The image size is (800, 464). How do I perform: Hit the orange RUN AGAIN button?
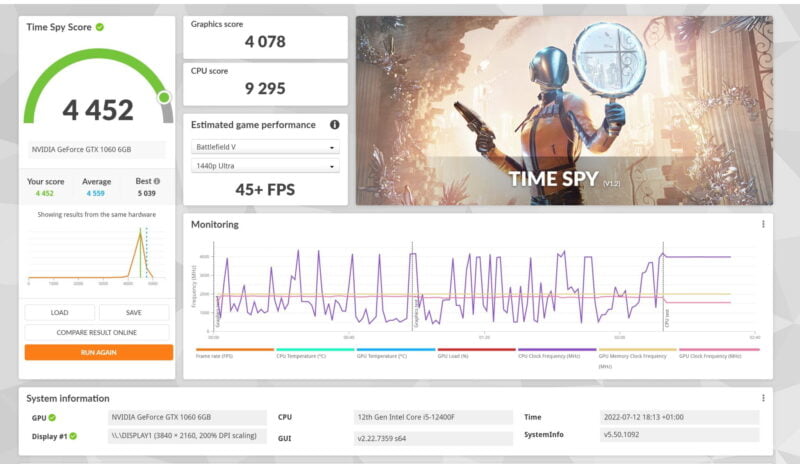tap(97, 352)
